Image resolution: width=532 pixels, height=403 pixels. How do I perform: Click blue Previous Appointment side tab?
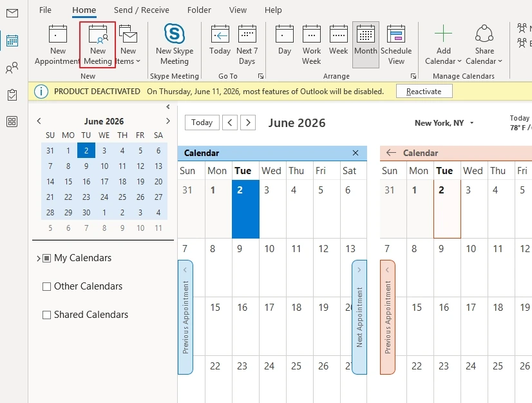click(x=185, y=317)
